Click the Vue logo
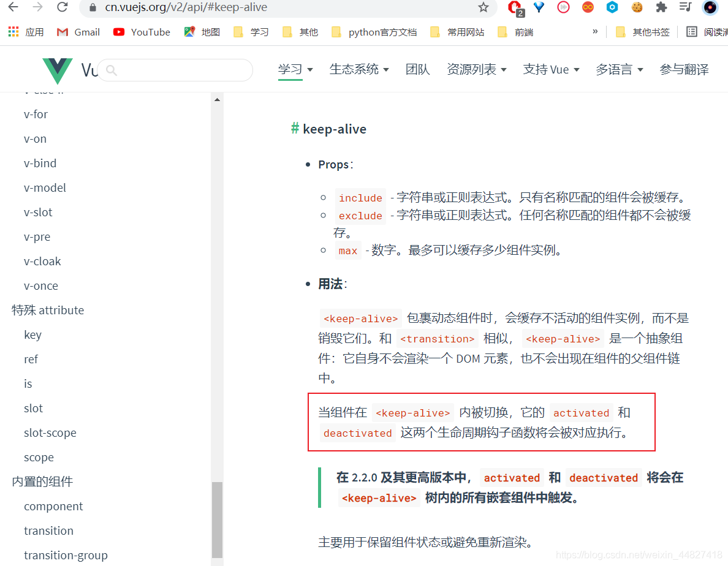 pyautogui.click(x=58, y=70)
